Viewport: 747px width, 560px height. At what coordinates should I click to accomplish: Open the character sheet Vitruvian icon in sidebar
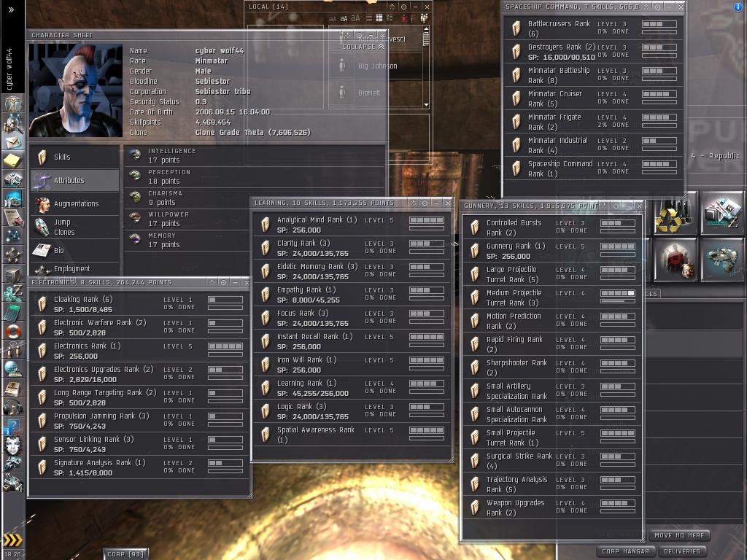(13, 104)
